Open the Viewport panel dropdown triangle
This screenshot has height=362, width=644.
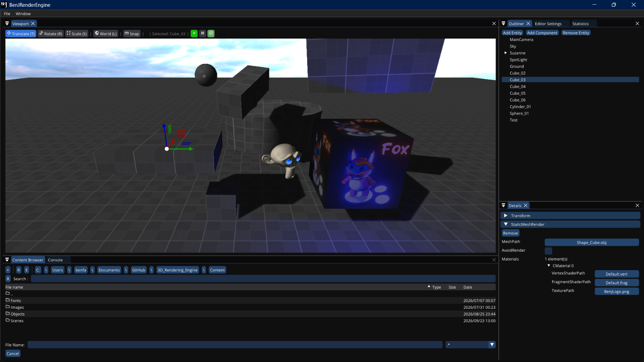click(x=7, y=23)
